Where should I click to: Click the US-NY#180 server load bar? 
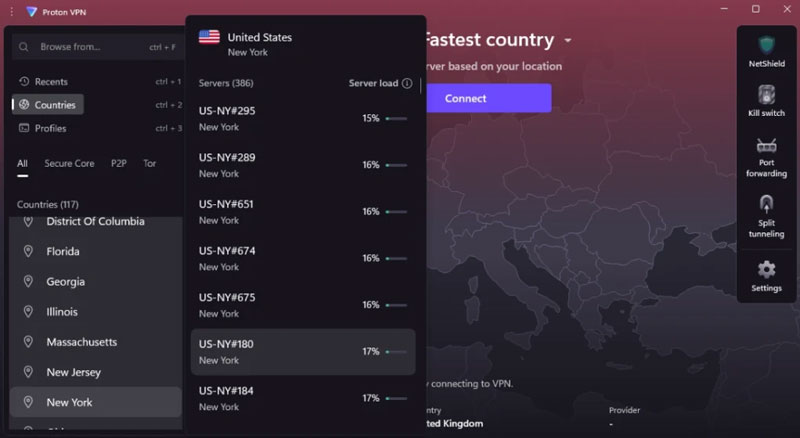coord(396,352)
